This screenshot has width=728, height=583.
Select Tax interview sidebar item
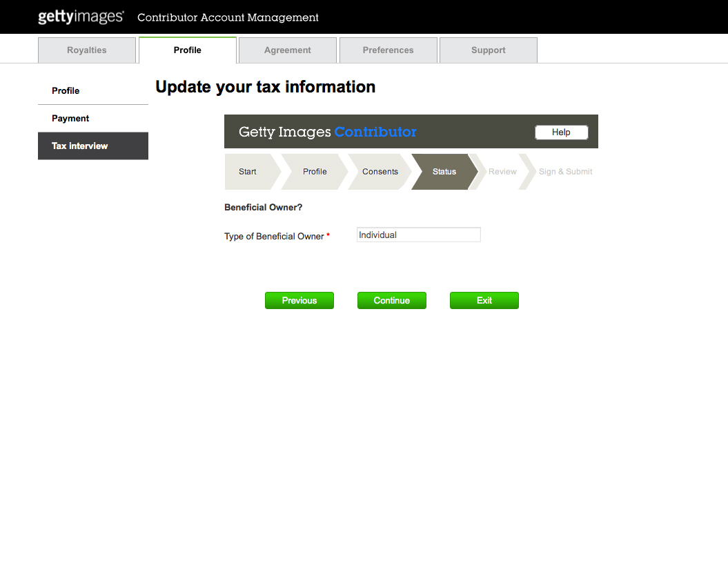[93, 146]
